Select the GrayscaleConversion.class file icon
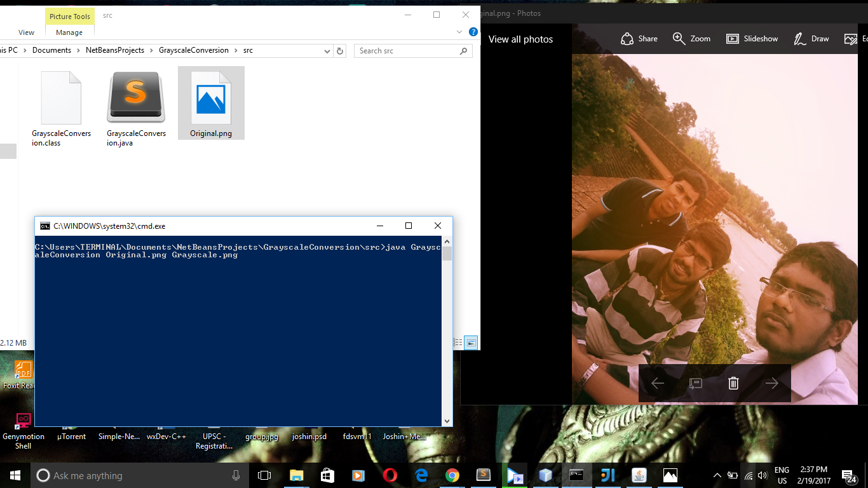This screenshot has height=488, width=868. pyautogui.click(x=61, y=98)
